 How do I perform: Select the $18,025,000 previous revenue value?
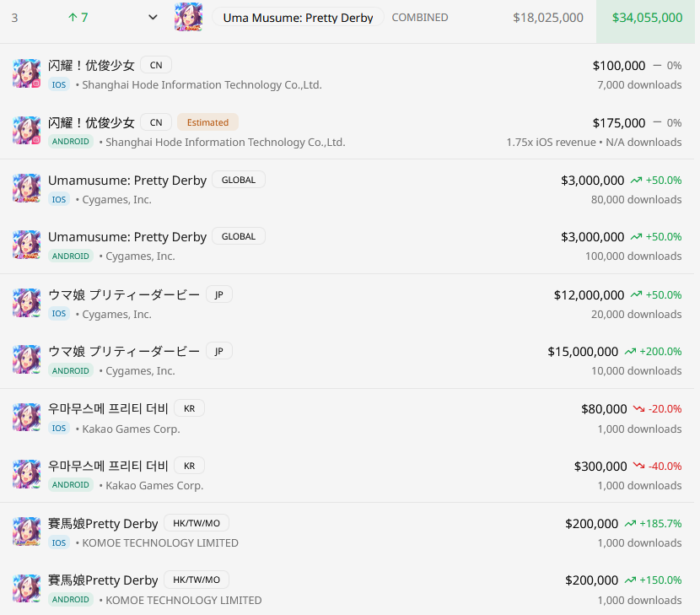(x=547, y=18)
